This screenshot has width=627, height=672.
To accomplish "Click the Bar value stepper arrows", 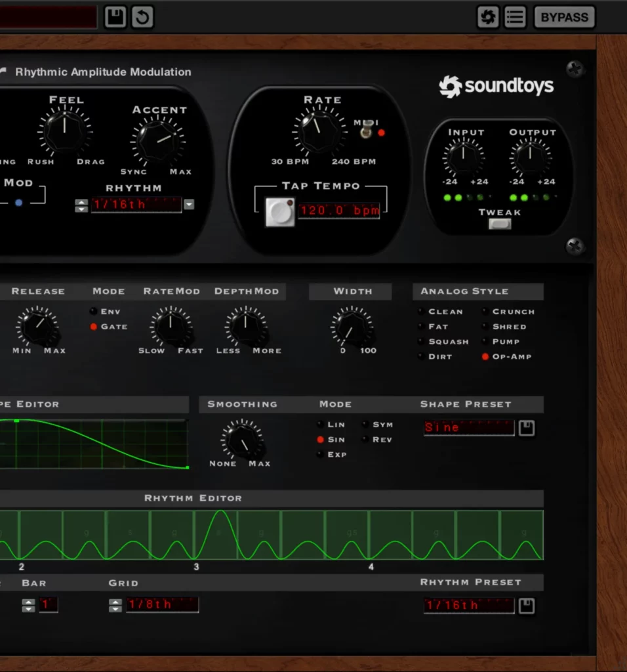I will point(28,605).
